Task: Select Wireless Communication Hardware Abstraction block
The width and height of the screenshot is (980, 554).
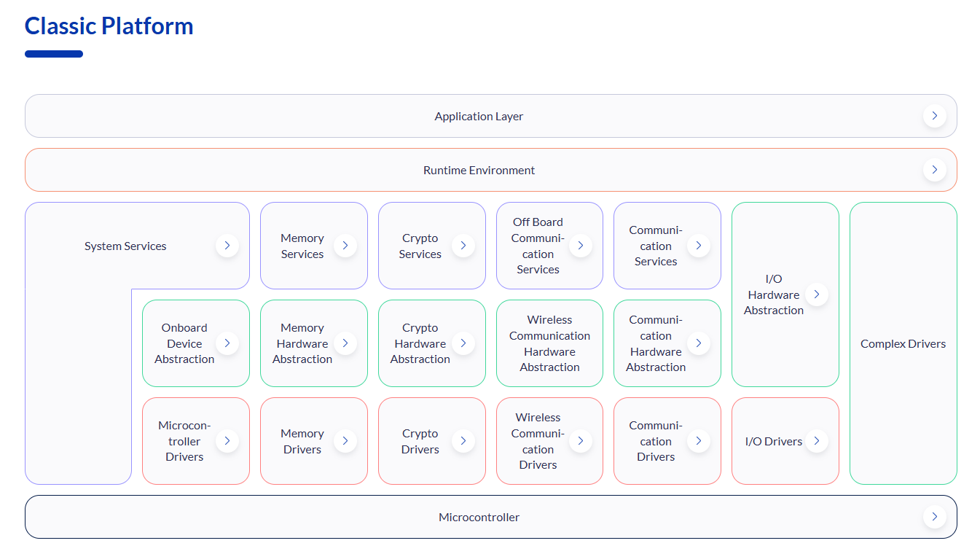Action: [x=549, y=343]
